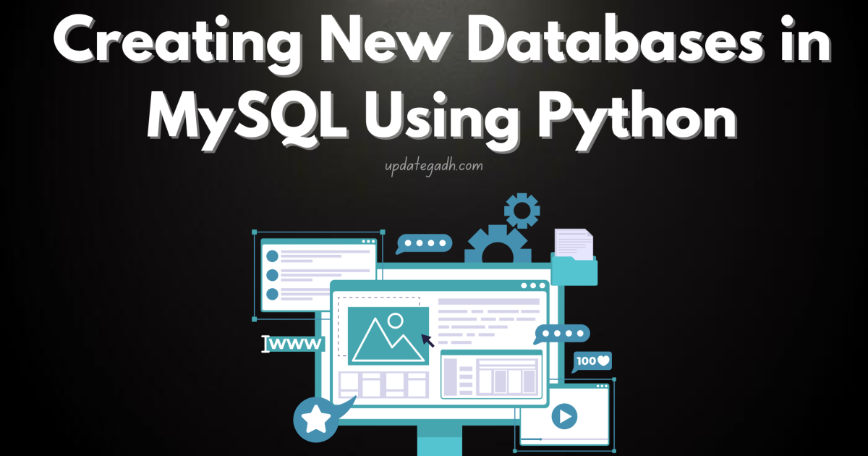Select the mountain image placeholder thumbnail
Screen dimensions: 868x456
388,337
